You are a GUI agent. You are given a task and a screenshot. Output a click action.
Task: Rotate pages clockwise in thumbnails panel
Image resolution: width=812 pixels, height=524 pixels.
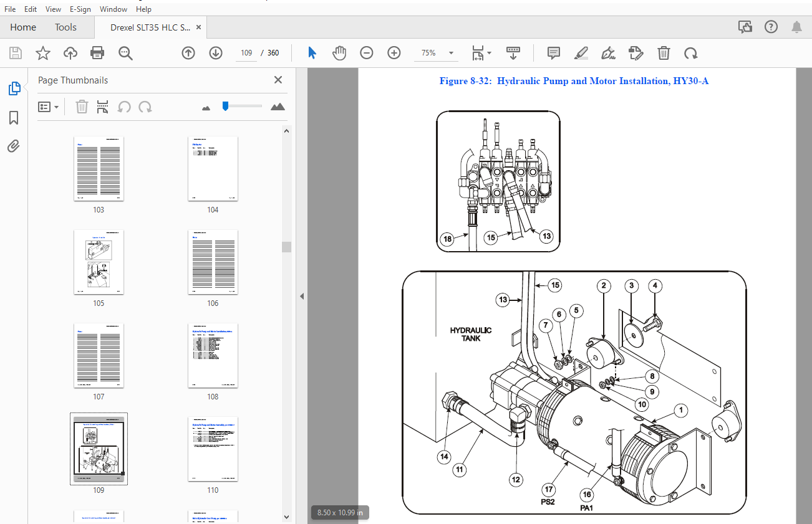click(x=145, y=107)
